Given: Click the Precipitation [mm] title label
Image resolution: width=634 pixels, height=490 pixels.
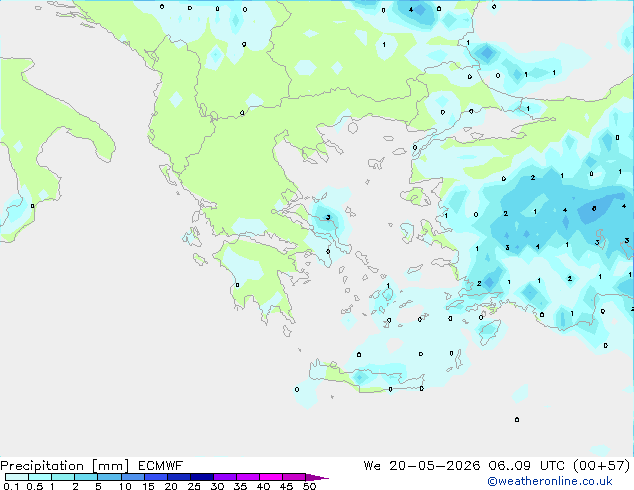Looking at the screenshot, I should (65, 466).
